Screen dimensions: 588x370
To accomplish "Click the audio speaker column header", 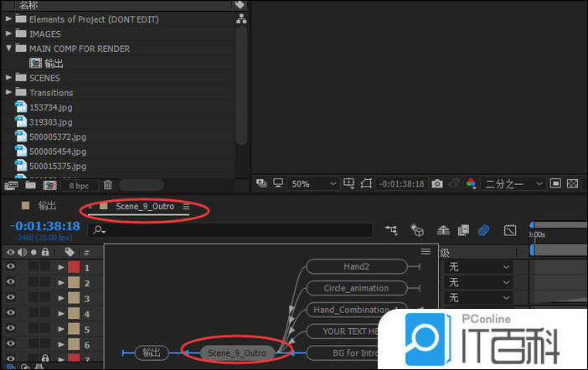I will [x=22, y=252].
